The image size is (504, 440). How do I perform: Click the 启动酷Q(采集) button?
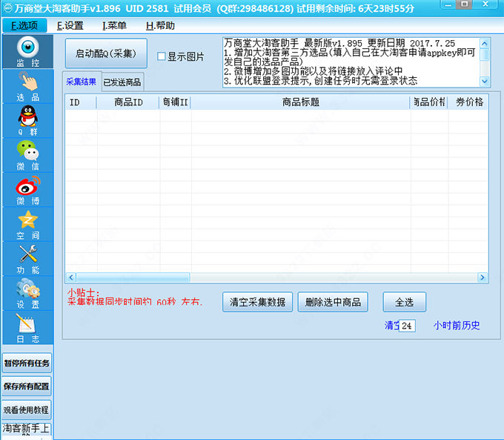click(106, 53)
